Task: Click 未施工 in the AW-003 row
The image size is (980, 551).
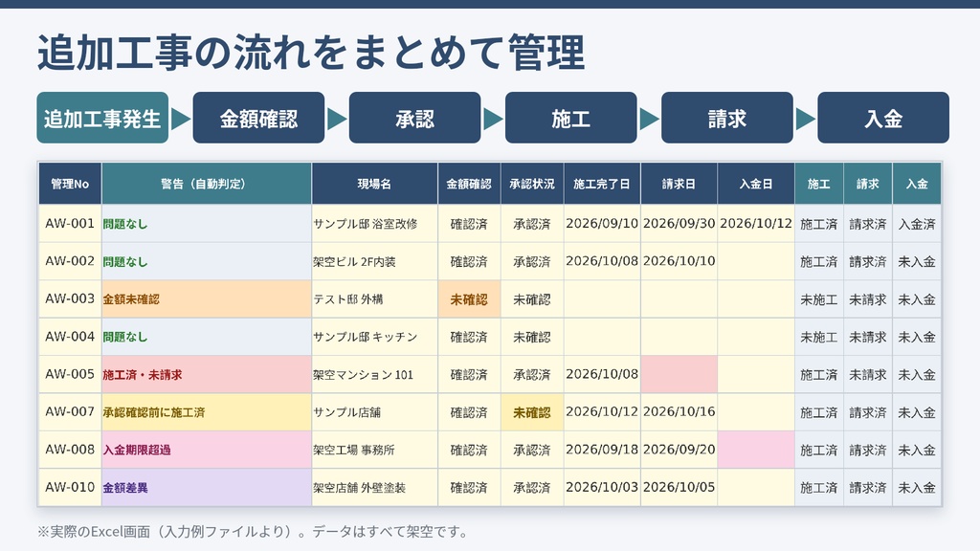Action: (x=819, y=298)
